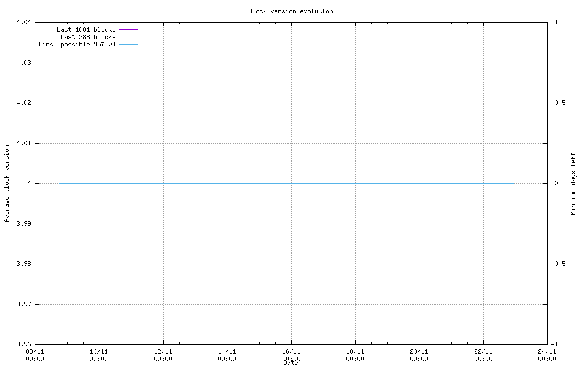Click the light blue legend line sample
This screenshot has height=368, width=588.
click(129, 45)
